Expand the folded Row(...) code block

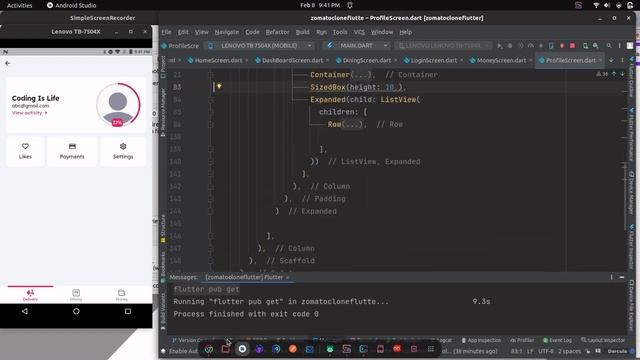pos(352,124)
